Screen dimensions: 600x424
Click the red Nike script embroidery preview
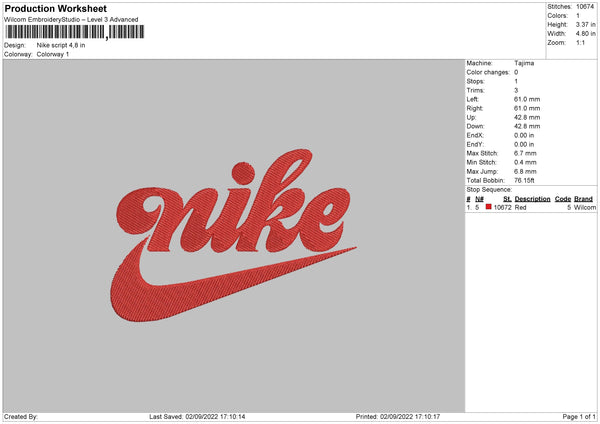233,235
